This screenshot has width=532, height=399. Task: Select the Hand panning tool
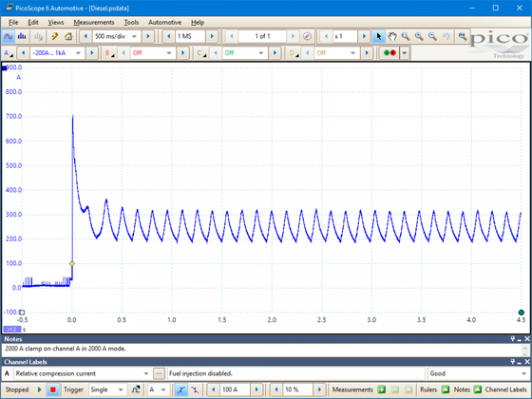click(392, 36)
